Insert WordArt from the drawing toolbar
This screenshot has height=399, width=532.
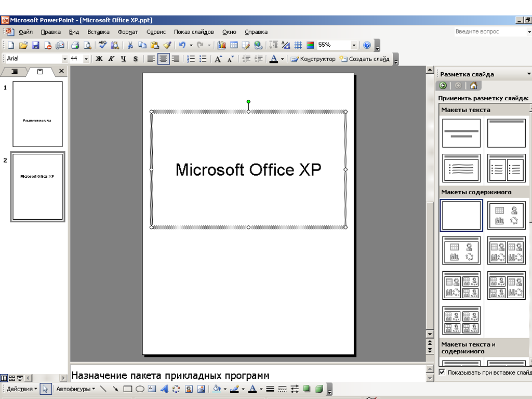[x=164, y=389]
